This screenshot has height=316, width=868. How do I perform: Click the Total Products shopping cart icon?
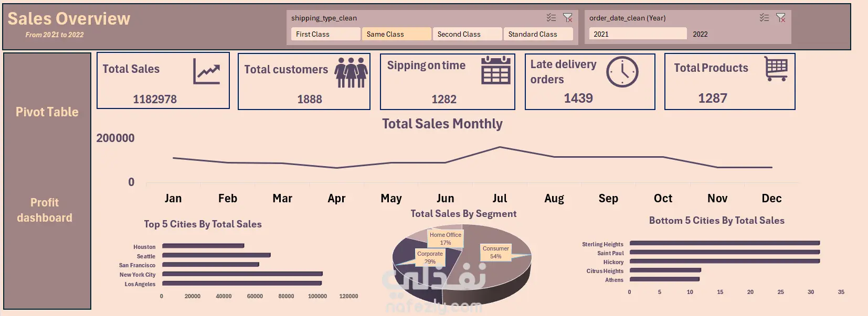pos(776,69)
